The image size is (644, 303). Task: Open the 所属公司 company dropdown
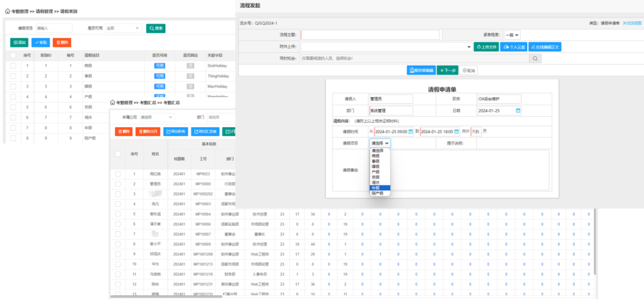(157, 117)
